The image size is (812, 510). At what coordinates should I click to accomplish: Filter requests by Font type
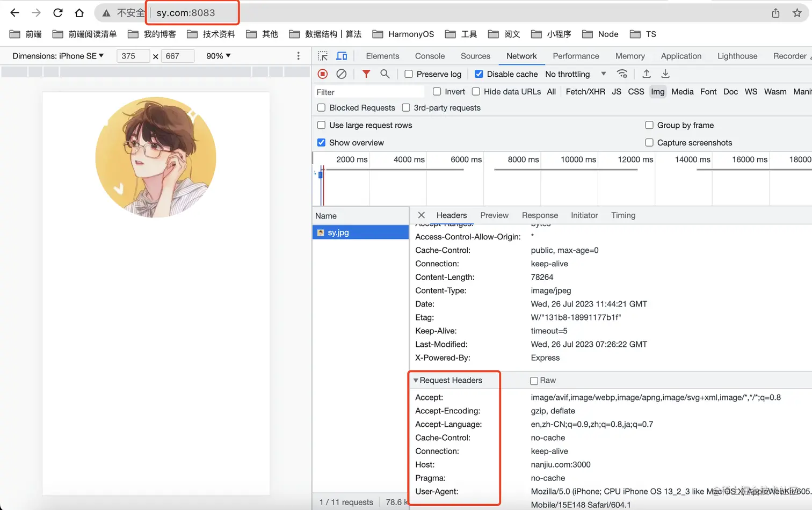tap(708, 92)
